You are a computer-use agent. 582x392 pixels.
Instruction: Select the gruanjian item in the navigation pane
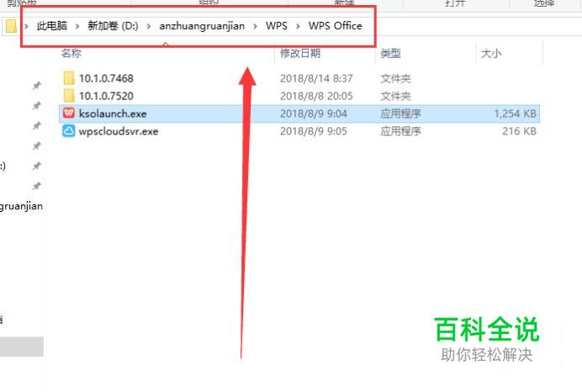21,206
